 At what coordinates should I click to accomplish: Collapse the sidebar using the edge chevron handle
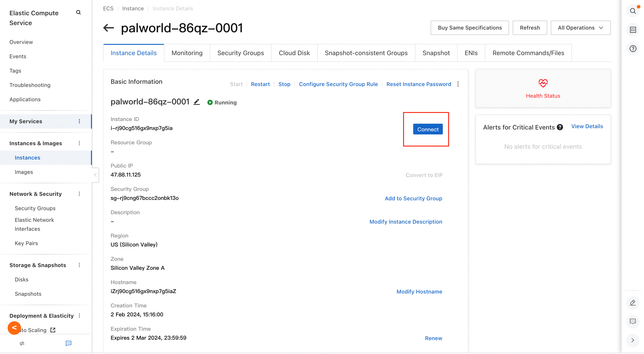[95, 175]
